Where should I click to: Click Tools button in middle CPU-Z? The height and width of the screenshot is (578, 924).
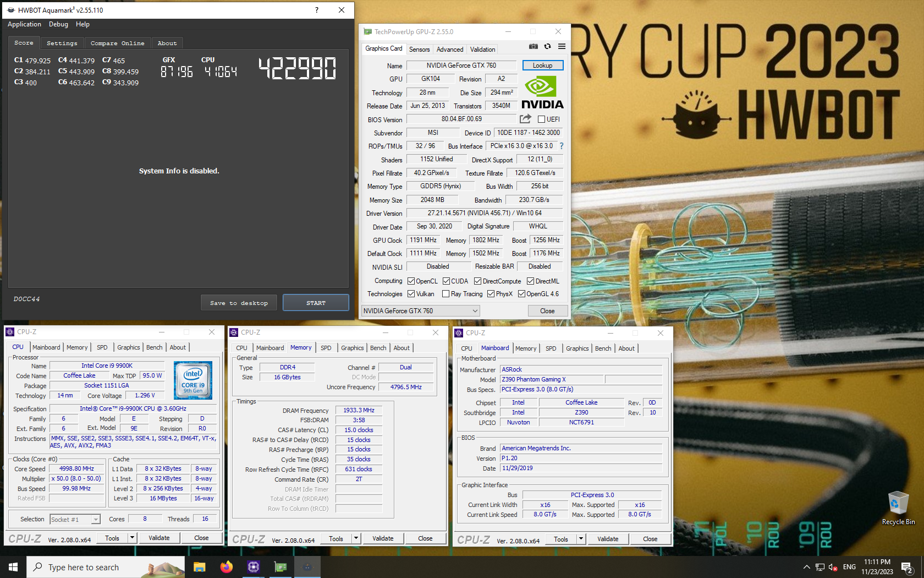[336, 538]
